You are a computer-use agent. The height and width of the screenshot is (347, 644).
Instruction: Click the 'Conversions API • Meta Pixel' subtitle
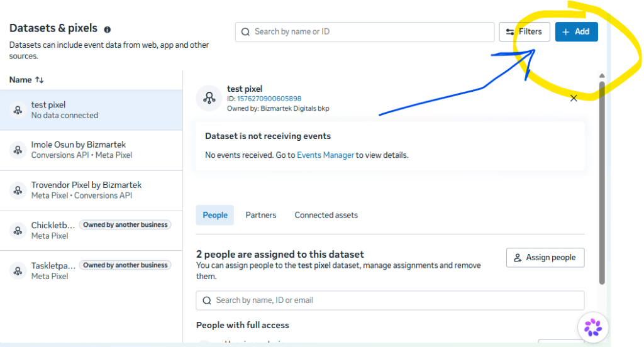tap(82, 155)
